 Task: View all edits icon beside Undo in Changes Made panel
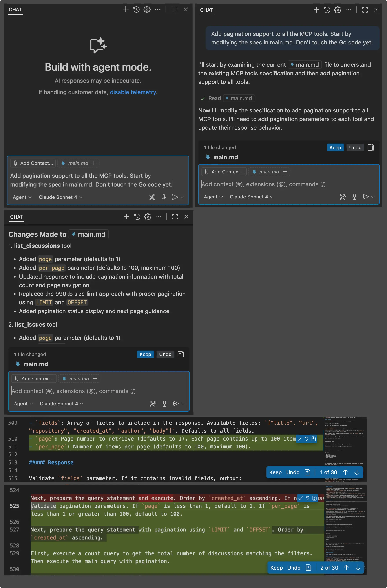coord(181,354)
